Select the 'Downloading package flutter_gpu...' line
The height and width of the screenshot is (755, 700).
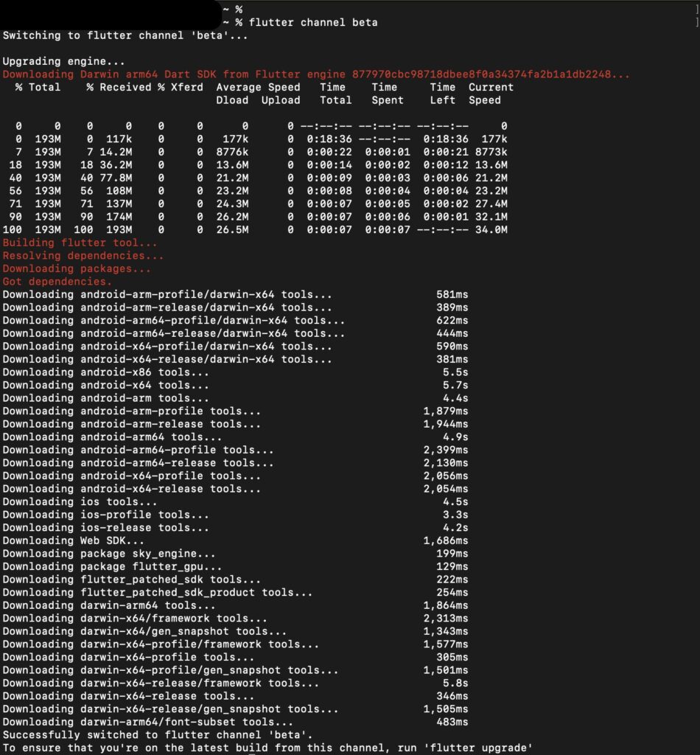click(112, 567)
